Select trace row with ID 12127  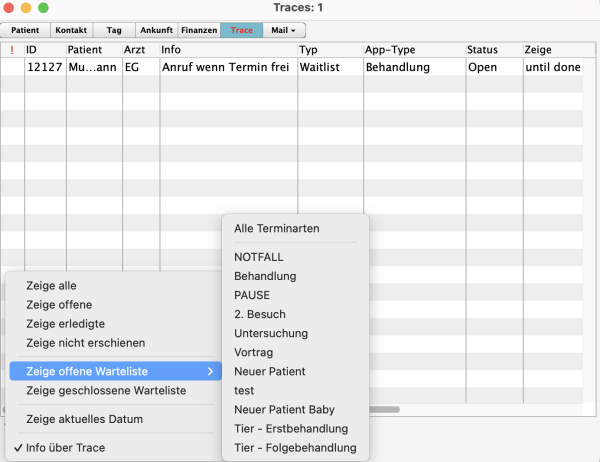44,67
